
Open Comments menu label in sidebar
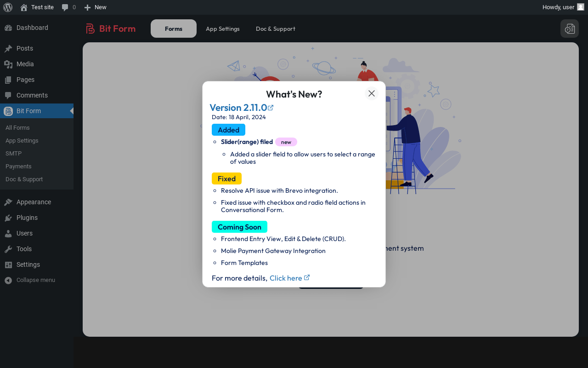click(32, 95)
